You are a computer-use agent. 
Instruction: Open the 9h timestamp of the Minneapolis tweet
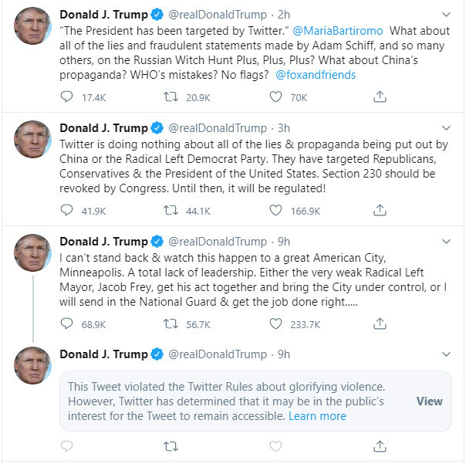284,241
